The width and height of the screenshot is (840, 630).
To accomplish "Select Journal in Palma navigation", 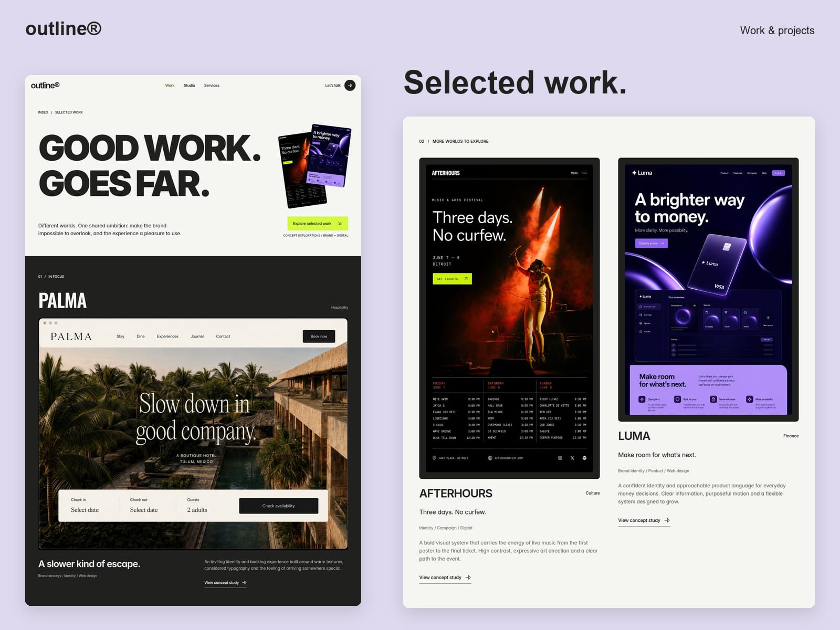I will [x=197, y=336].
